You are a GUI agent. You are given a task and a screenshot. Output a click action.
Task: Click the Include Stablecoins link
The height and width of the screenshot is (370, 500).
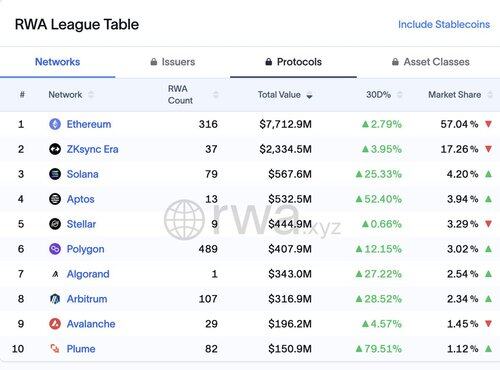(x=444, y=24)
